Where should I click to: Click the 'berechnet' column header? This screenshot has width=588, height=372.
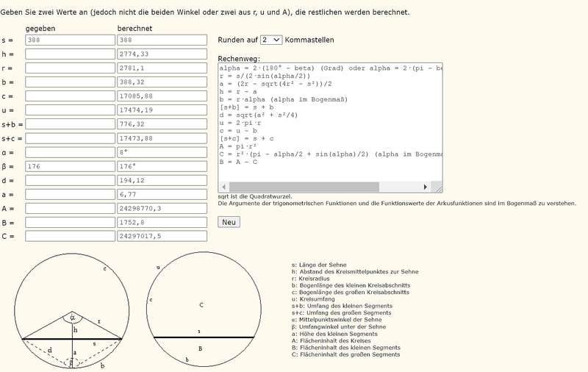(x=135, y=29)
